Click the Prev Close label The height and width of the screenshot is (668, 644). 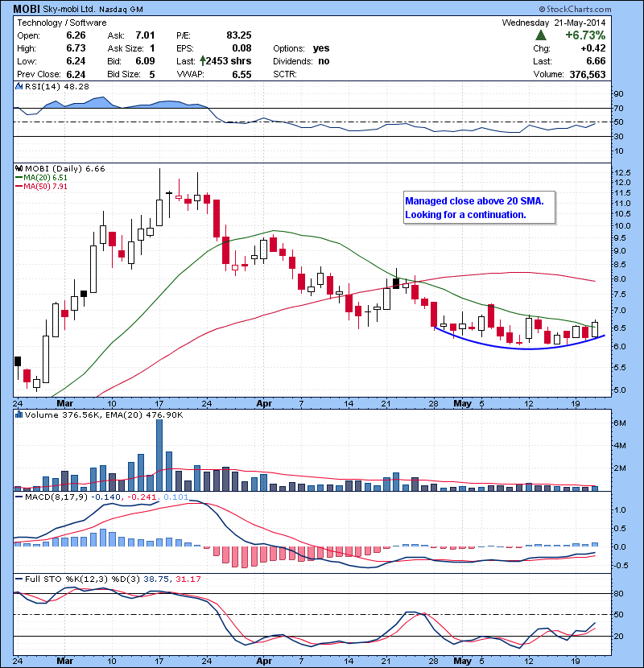[x=39, y=74]
